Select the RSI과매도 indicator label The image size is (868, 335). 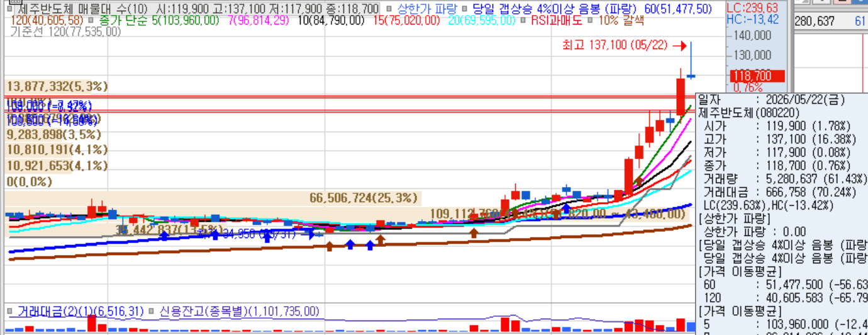[557, 20]
